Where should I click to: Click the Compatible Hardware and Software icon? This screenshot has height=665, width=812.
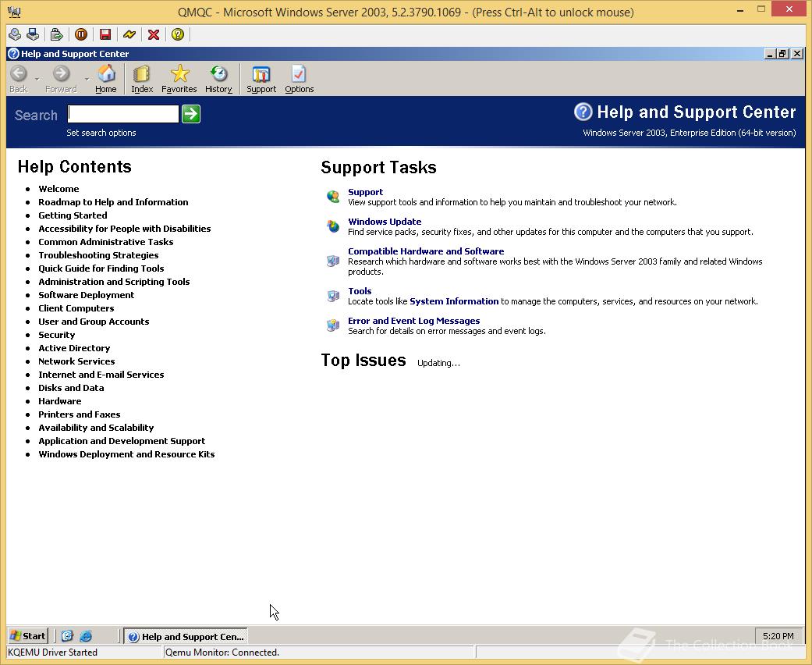click(x=333, y=261)
